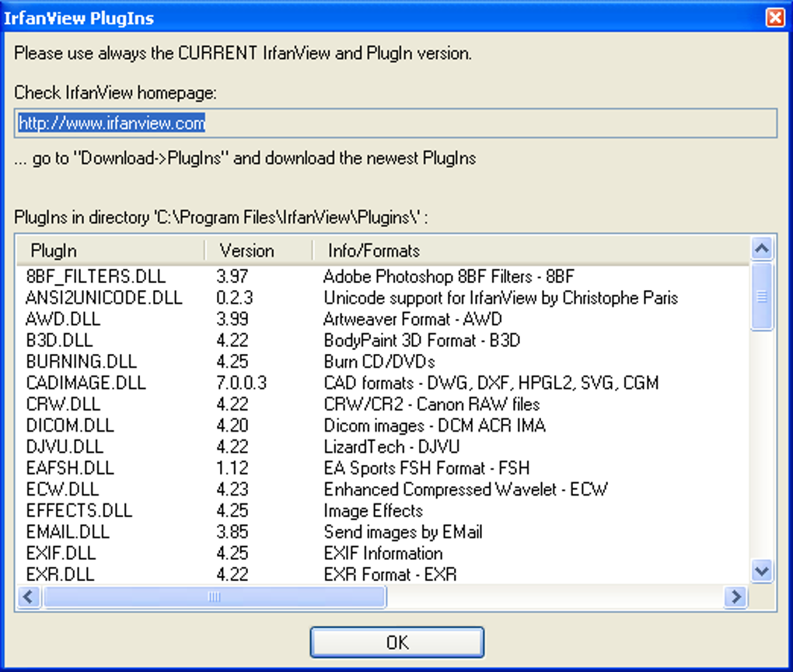Click version 3.97 of 8BF_FILTERS
This screenshot has width=793, height=672.
click(232, 276)
